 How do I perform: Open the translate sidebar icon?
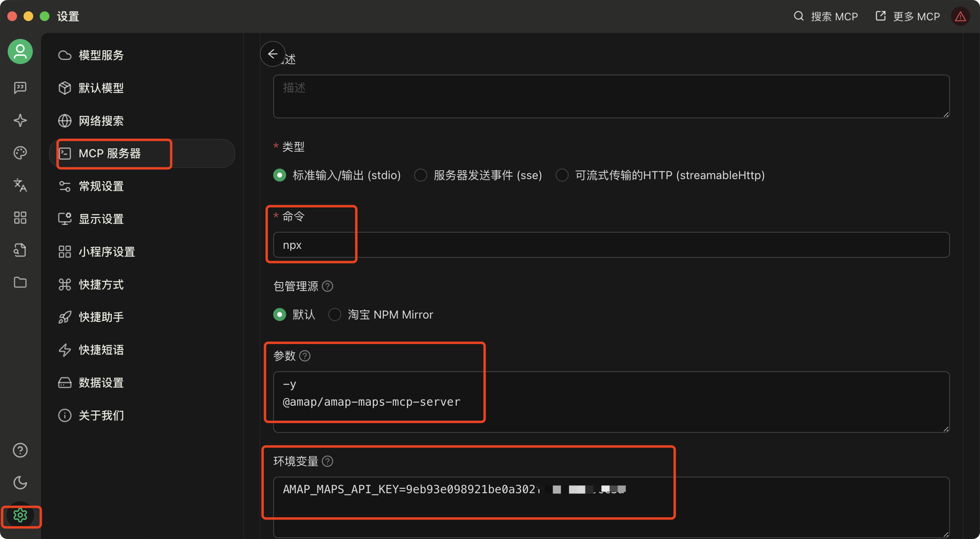[20, 185]
